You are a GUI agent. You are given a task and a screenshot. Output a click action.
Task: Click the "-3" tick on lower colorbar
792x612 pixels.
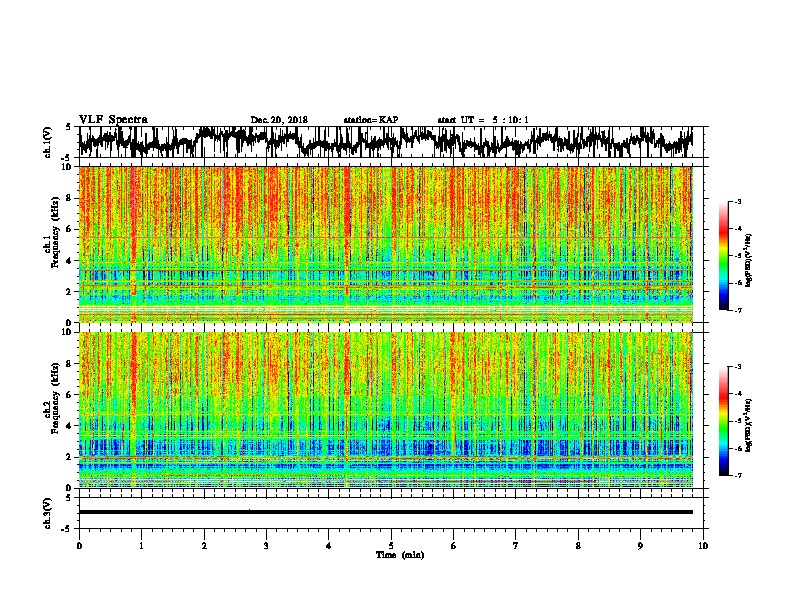coord(738,367)
